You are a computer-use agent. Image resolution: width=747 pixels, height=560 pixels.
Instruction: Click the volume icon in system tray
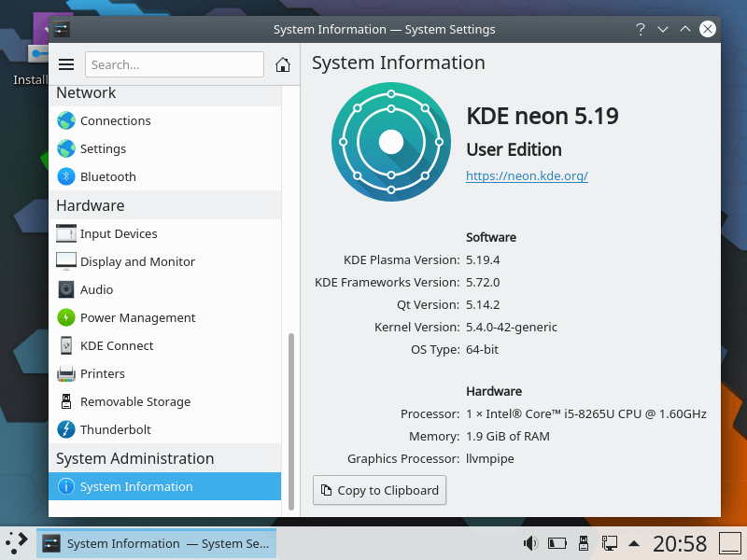point(530,542)
